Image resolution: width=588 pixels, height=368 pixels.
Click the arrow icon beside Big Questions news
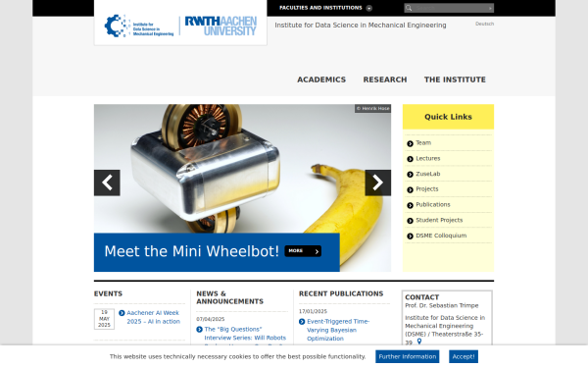[200, 330]
